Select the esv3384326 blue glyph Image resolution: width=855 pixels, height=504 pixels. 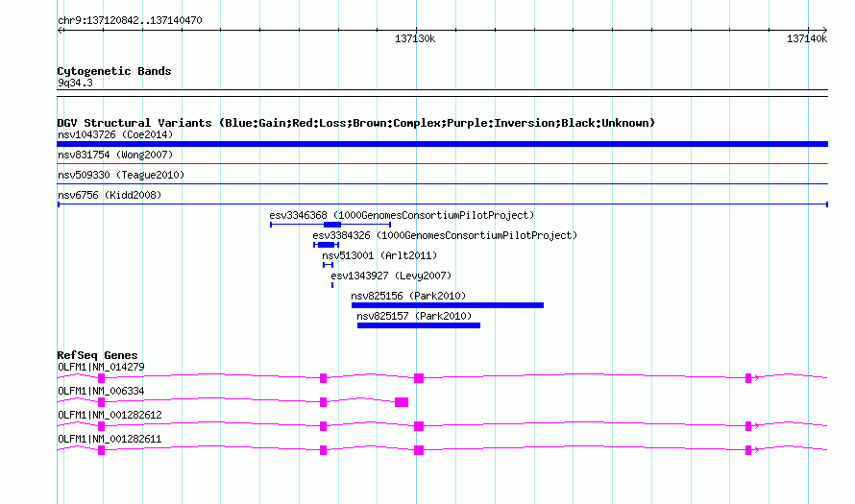326,245
